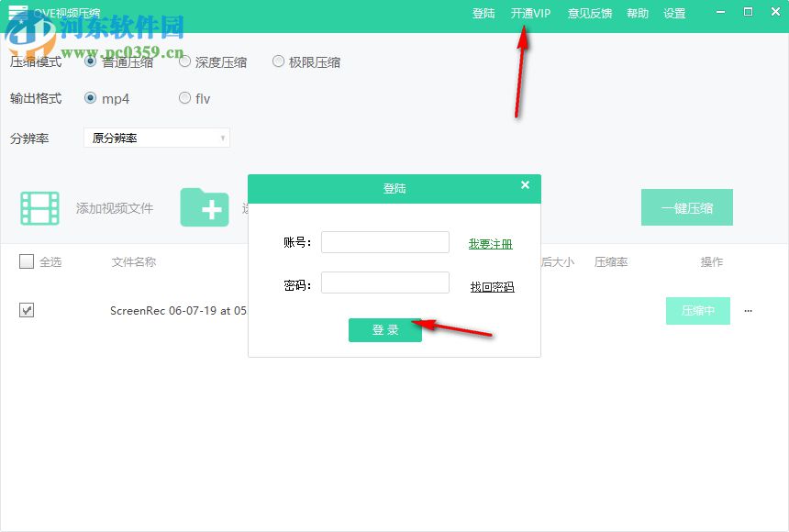This screenshot has width=789, height=532.
Task: Toggle the 全选 select-all checkbox
Action: (x=27, y=261)
